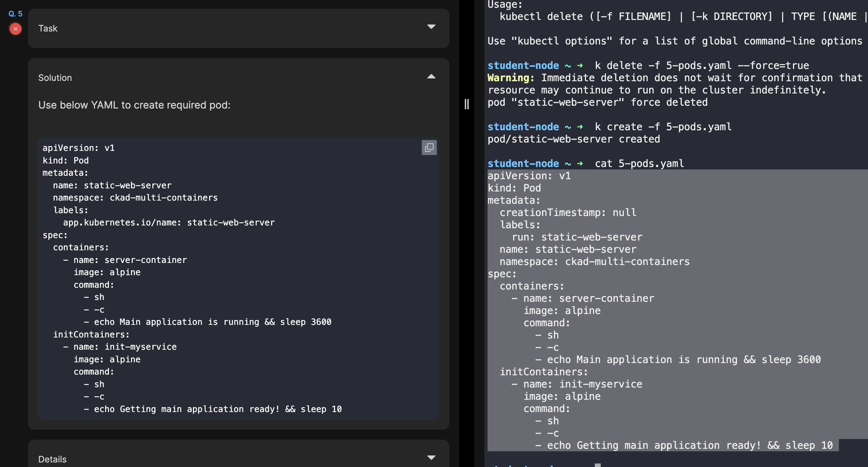Expand the Task section with its arrow
868x467 pixels.
tap(431, 27)
